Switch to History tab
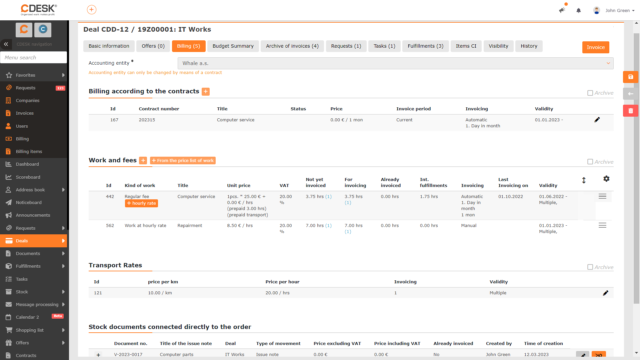 pyautogui.click(x=529, y=46)
